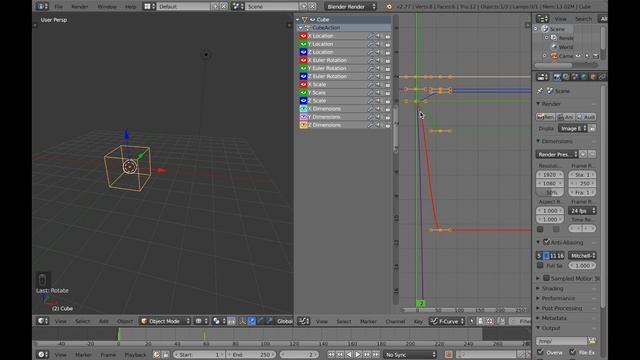Image resolution: width=640 pixels, height=360 pixels.
Task: Toggle 3D manipulator widget icon
Action: click(x=242, y=321)
